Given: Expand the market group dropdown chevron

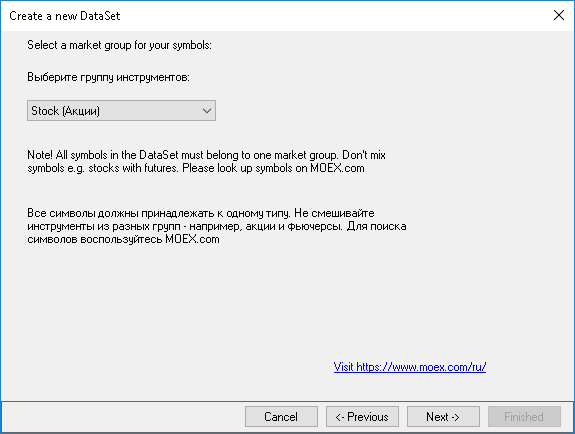Looking at the screenshot, I should (207, 111).
